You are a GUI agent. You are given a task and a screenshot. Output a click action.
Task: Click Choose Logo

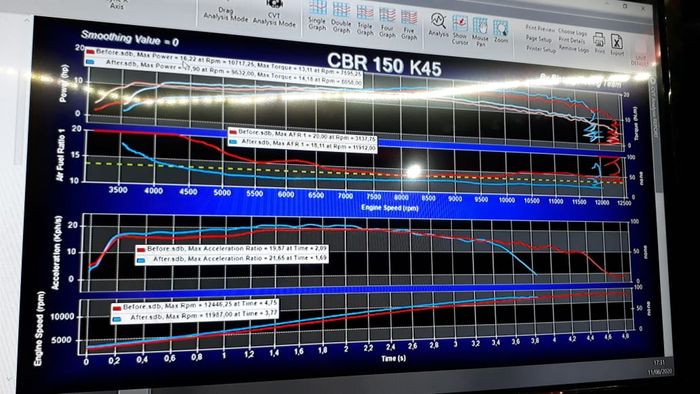coord(572,32)
